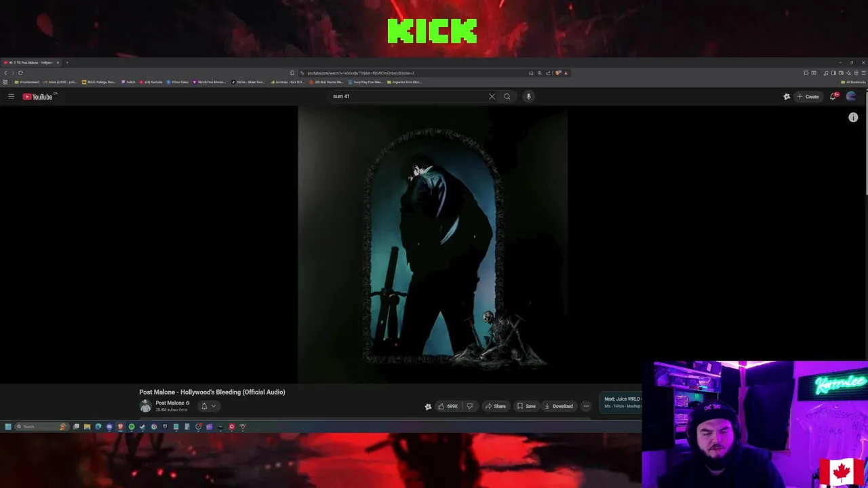Open the Twitch bookmark
This screenshot has height=488, width=868.
pos(128,82)
